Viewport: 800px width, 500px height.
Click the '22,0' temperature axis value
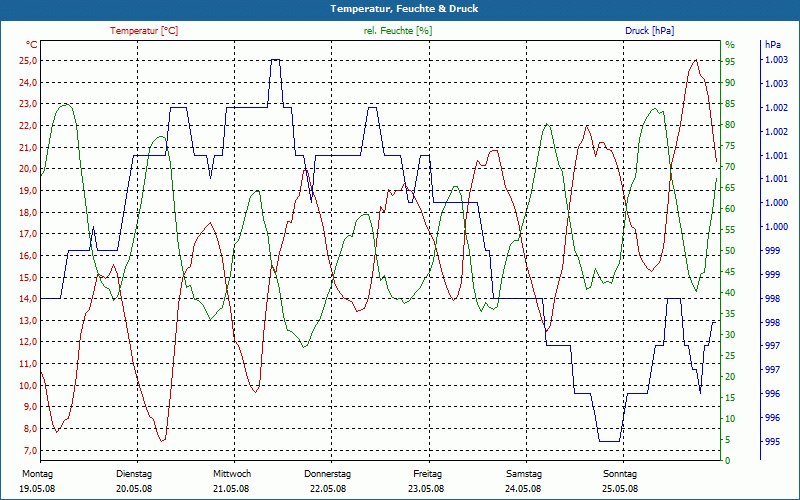(x=28, y=126)
